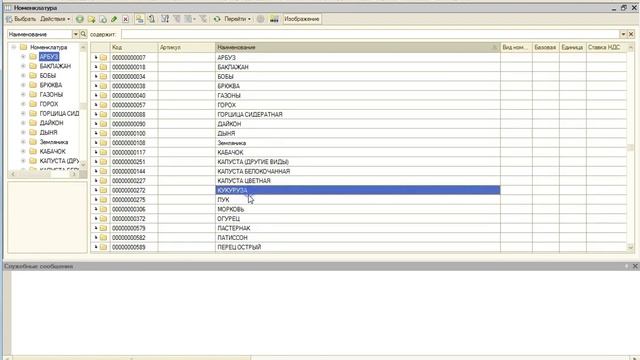Screen dimensions: 640x360
Task: Click the Выбрать button
Action: coord(21,19)
